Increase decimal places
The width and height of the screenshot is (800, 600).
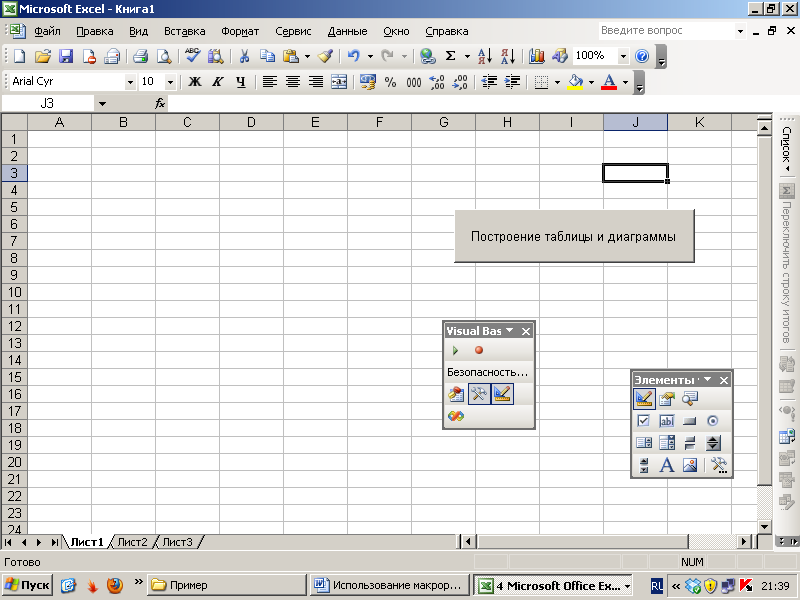point(437,82)
